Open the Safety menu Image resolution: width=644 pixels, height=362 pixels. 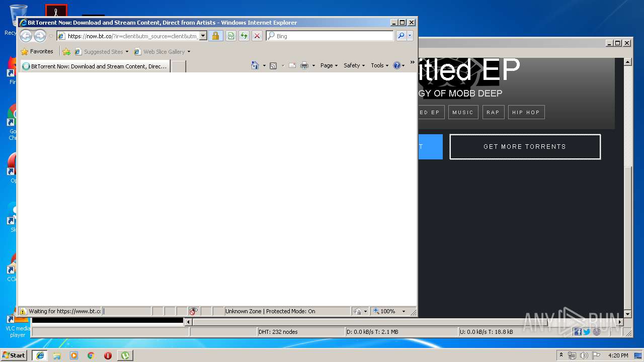point(354,65)
